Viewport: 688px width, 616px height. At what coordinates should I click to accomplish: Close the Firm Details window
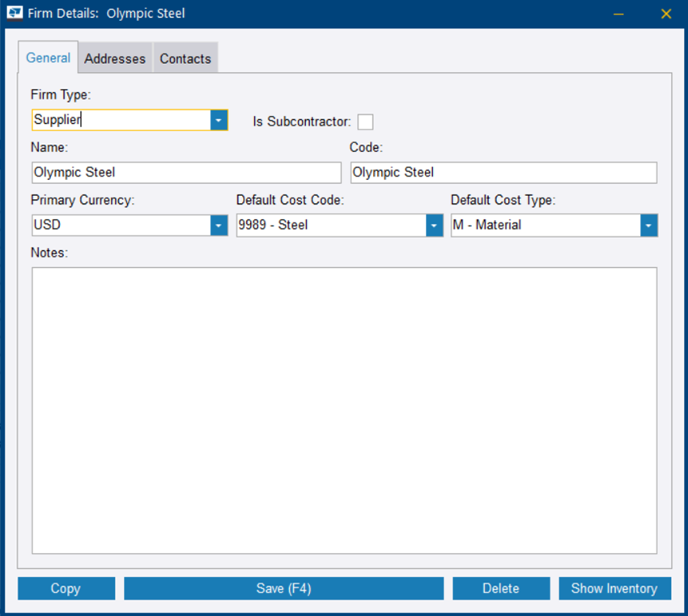pos(666,14)
